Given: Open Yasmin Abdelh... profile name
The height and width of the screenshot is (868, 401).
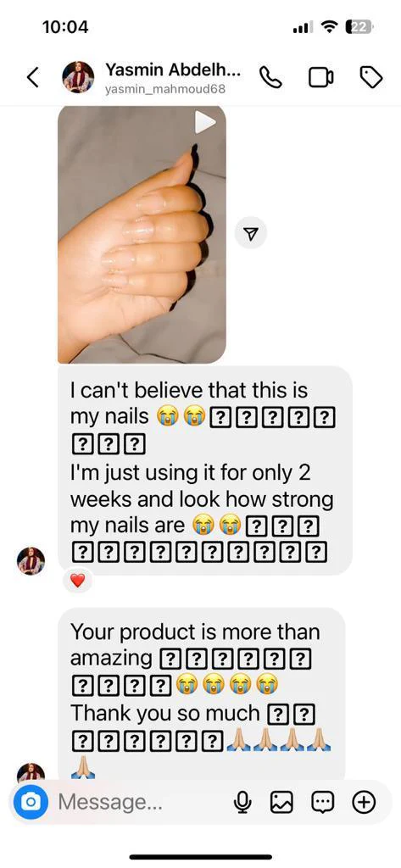Looking at the screenshot, I should [173, 70].
